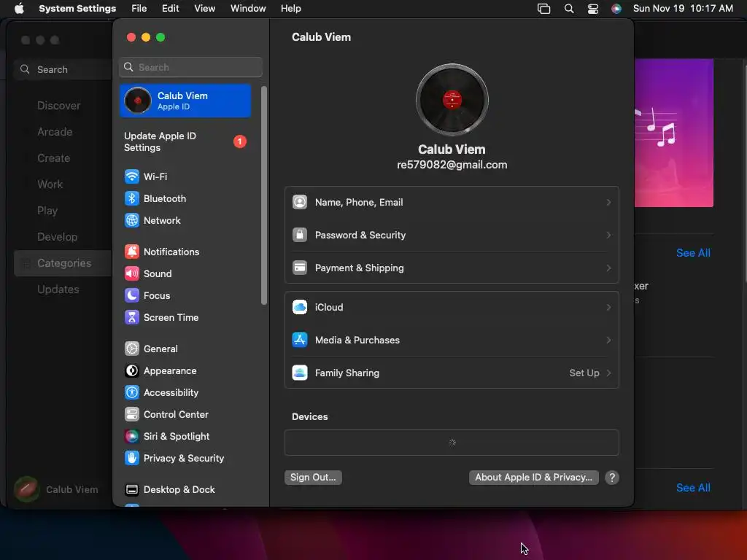747x560 pixels.
Task: Open Update Apple ID Settings item
Action: coord(185,142)
